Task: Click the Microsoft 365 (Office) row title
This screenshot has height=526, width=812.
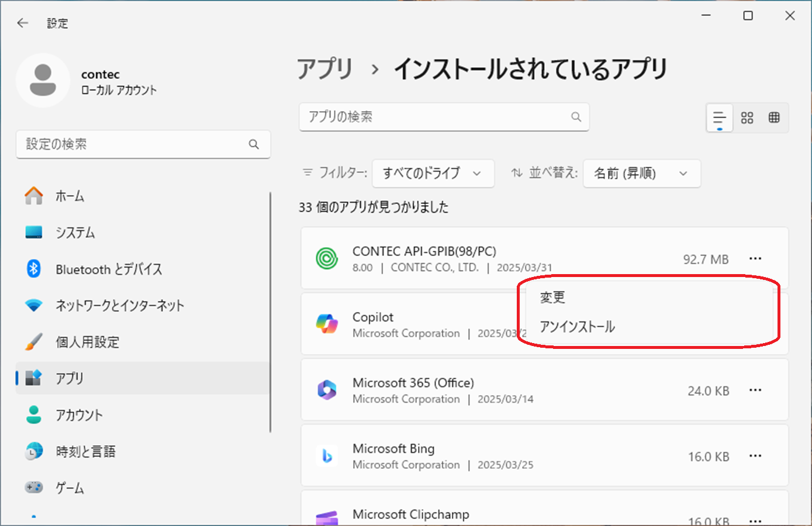Action: 413,383
